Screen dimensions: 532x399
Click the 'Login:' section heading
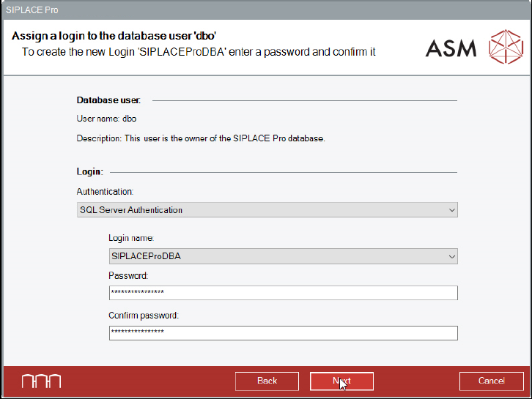click(89, 171)
